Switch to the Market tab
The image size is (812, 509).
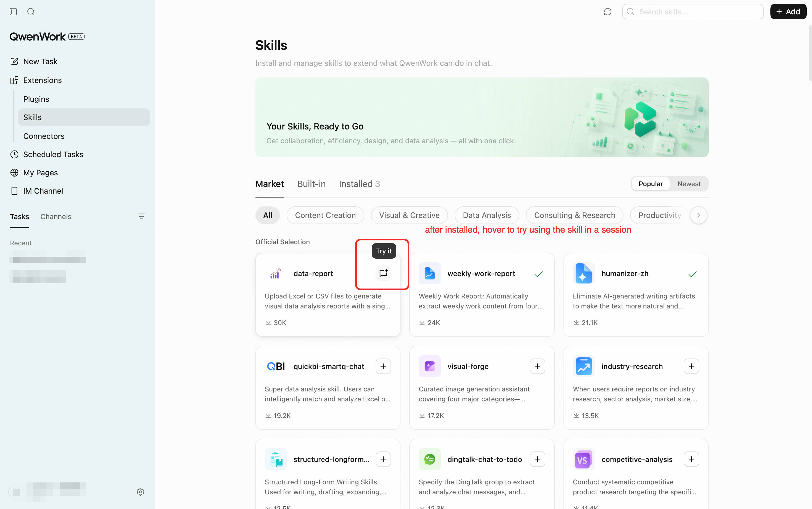270,184
